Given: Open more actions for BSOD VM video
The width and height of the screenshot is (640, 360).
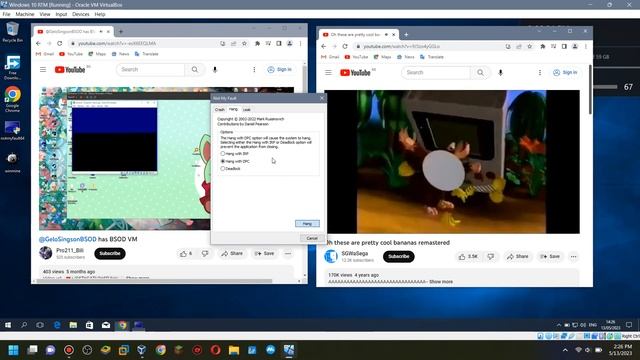Looking at the screenshot, I should tap(288, 253).
